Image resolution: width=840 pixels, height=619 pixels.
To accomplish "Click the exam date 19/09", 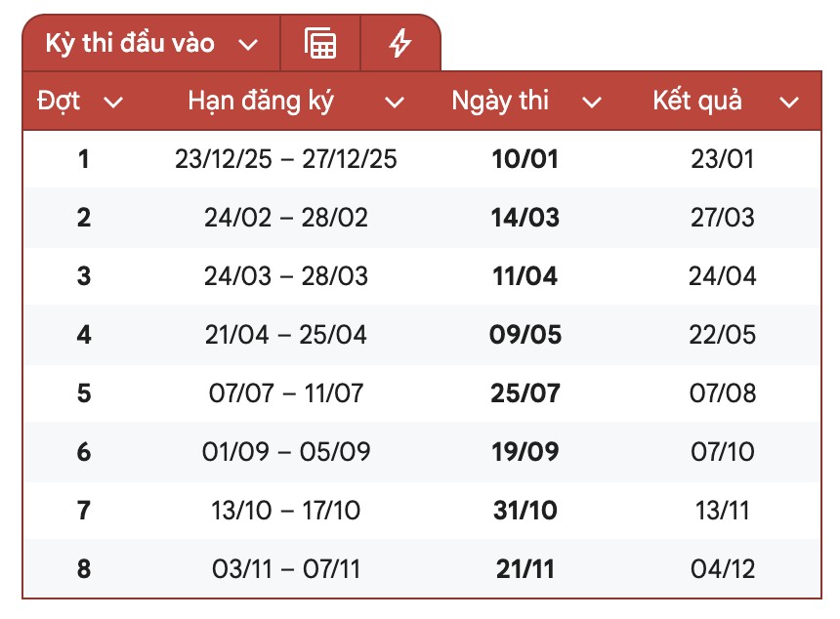I will 525,451.
